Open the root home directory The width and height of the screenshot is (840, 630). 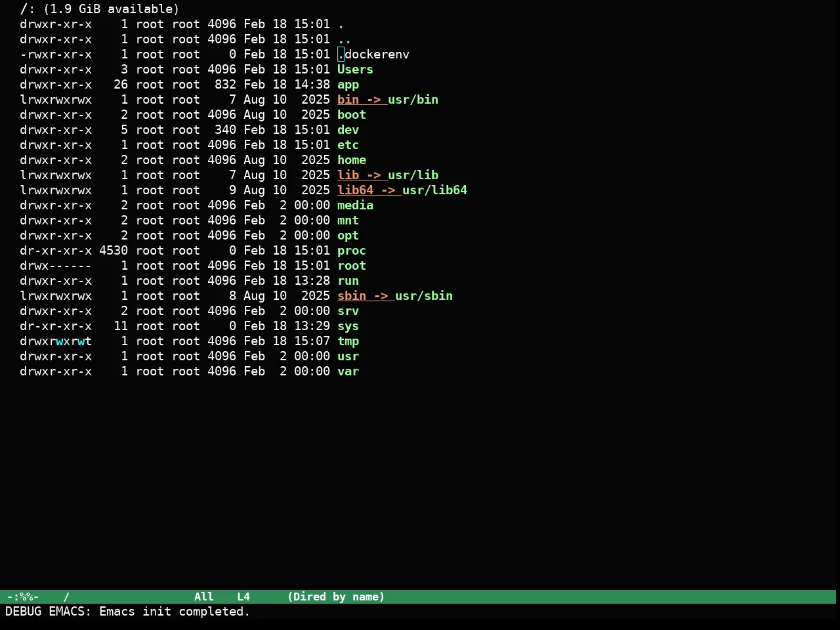[352, 266]
